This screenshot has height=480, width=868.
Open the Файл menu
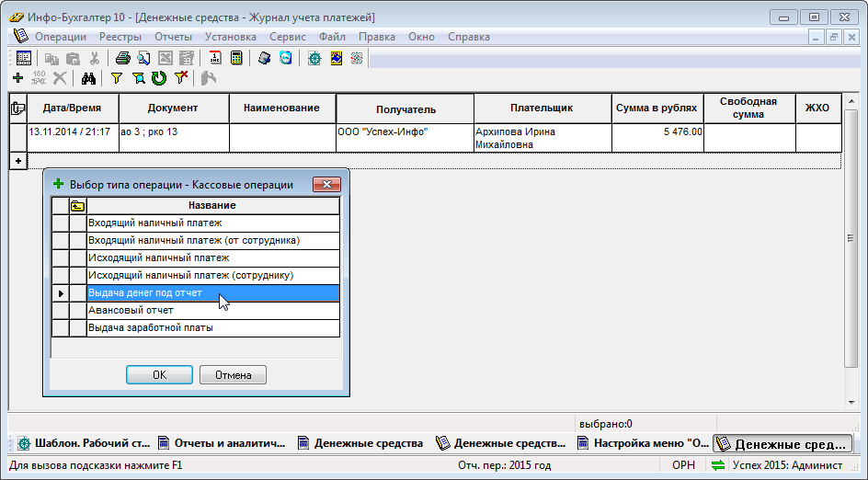(x=332, y=37)
